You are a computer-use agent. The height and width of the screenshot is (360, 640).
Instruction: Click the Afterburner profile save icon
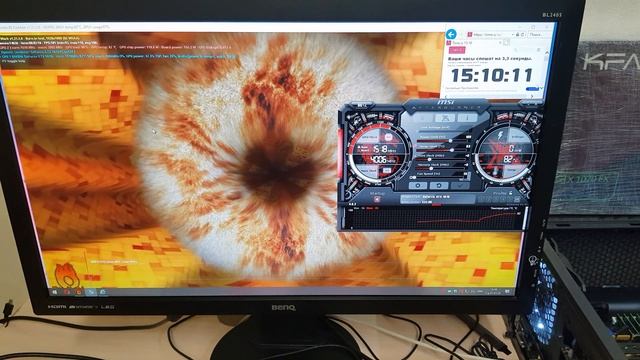[x=517, y=200]
